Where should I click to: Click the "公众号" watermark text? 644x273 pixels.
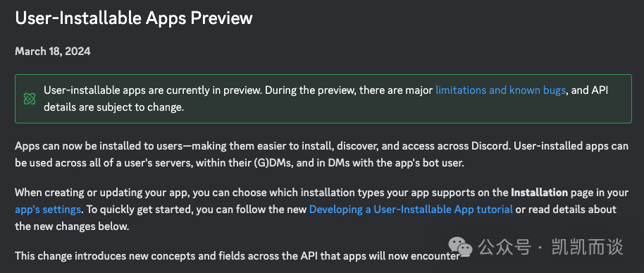pos(505,247)
